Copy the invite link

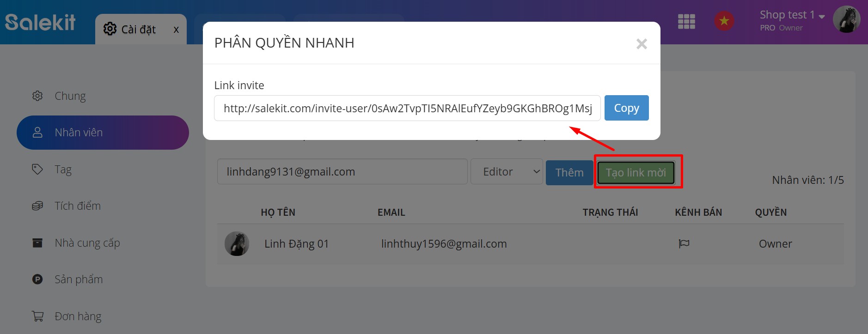point(626,108)
